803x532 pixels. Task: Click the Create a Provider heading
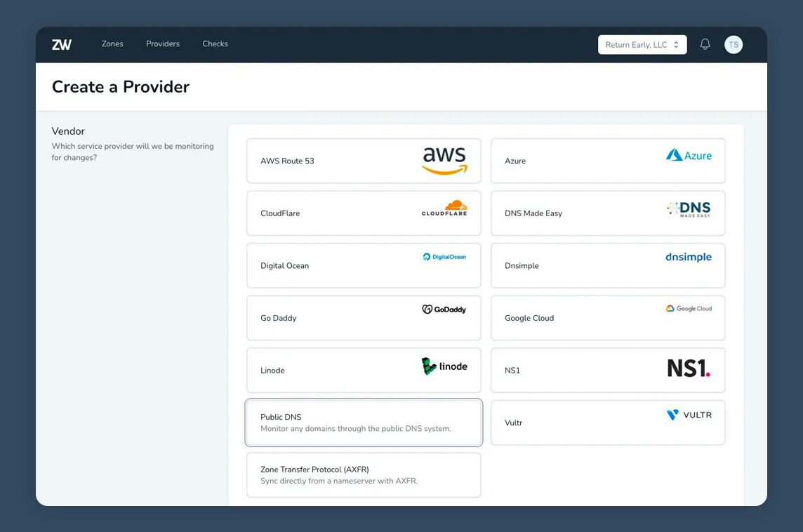click(x=121, y=86)
